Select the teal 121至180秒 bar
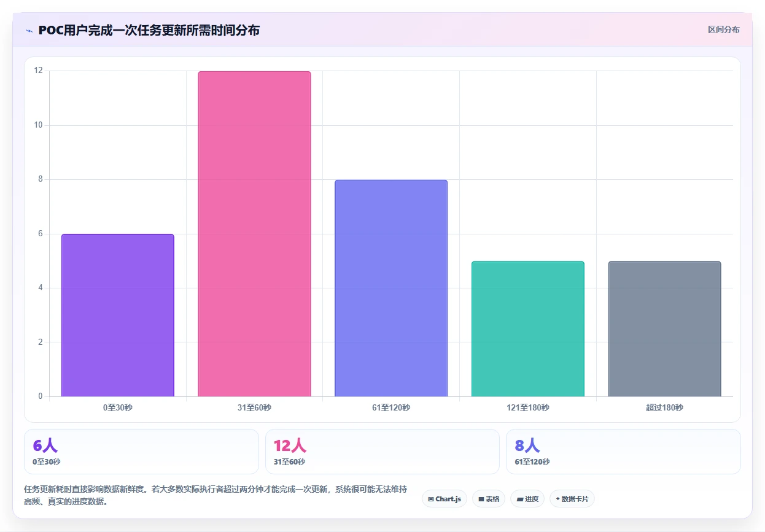The height and width of the screenshot is (532, 765). (528, 329)
